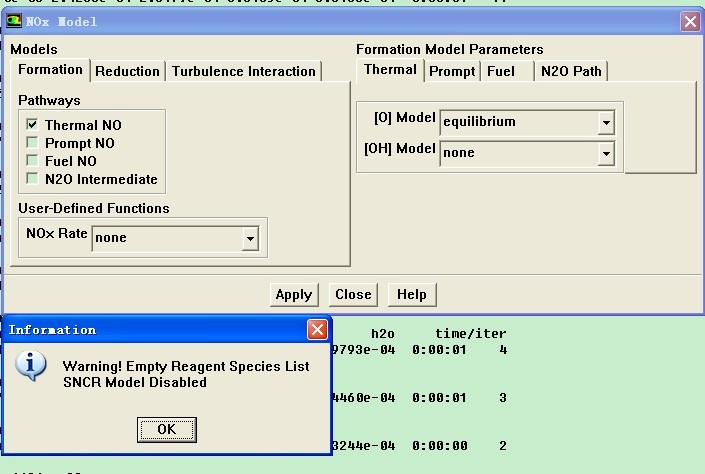Enable the Fuel NO pathway

pos(33,161)
